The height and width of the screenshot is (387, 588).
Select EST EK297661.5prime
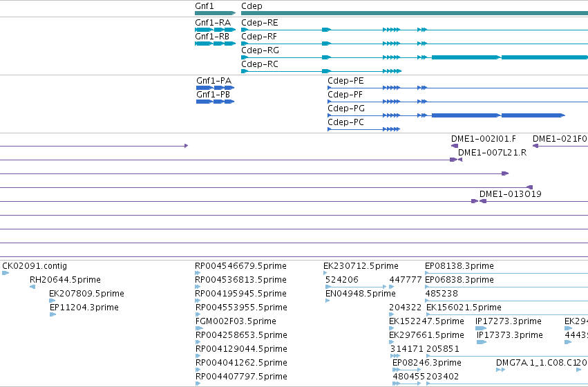pyautogui.click(x=426, y=336)
